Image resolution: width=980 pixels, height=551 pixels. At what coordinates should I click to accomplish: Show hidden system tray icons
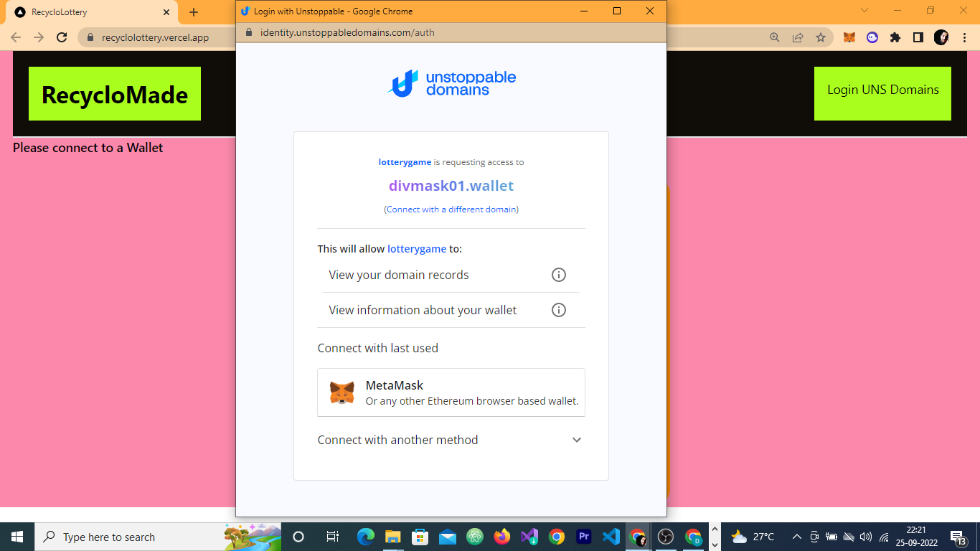796,537
